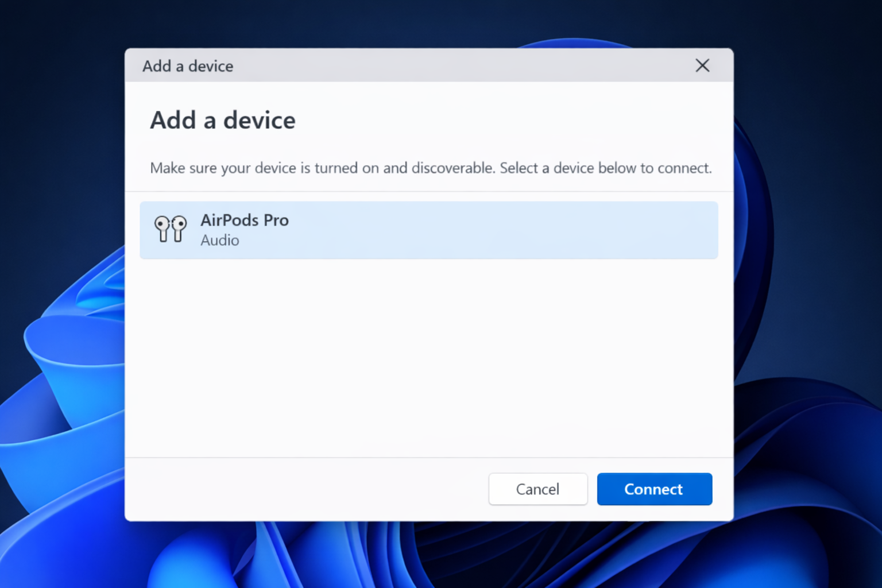Select the AirPods Pro device name
The width and height of the screenshot is (882, 588).
[x=245, y=220]
